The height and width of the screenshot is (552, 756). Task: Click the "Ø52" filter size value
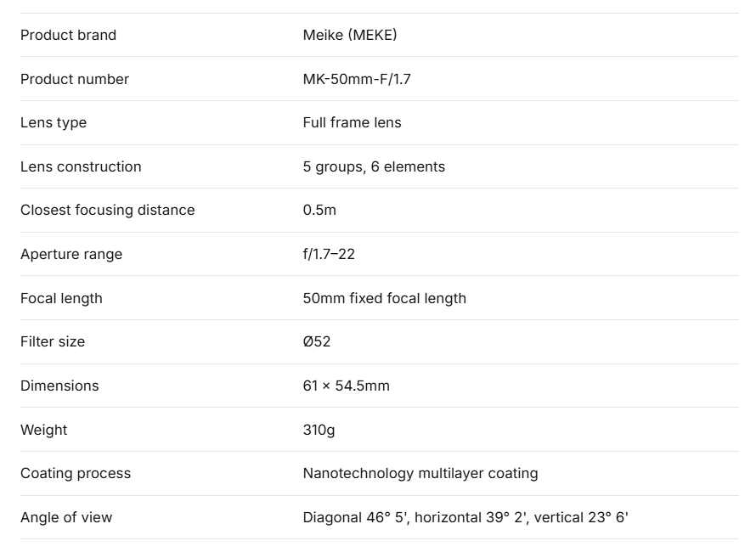(x=317, y=341)
